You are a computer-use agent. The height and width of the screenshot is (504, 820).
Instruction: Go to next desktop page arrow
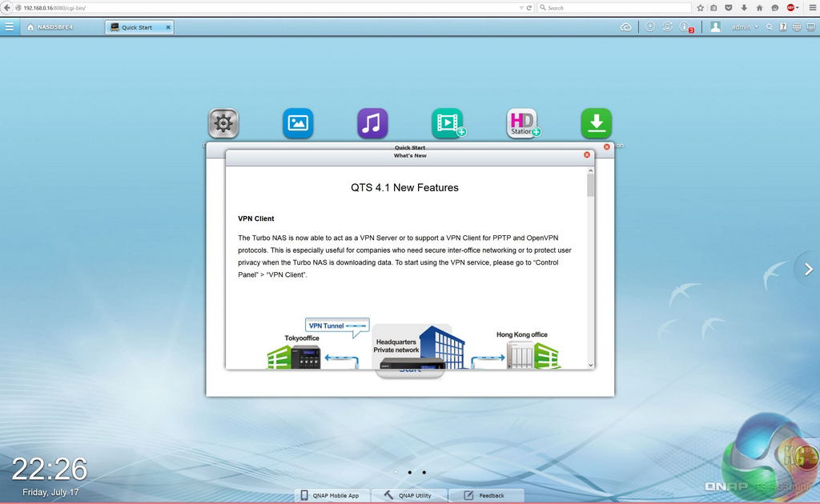pos(809,269)
